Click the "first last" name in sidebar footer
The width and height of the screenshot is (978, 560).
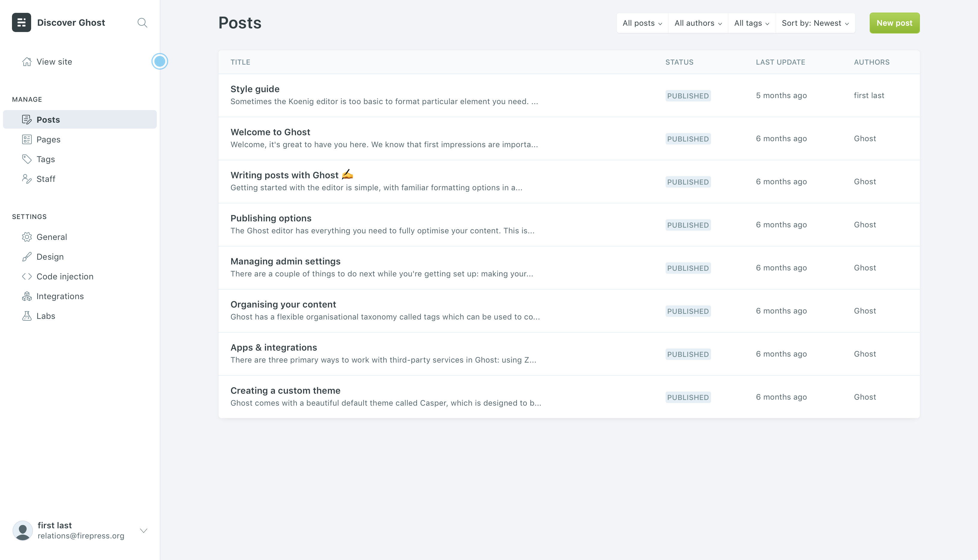point(55,525)
